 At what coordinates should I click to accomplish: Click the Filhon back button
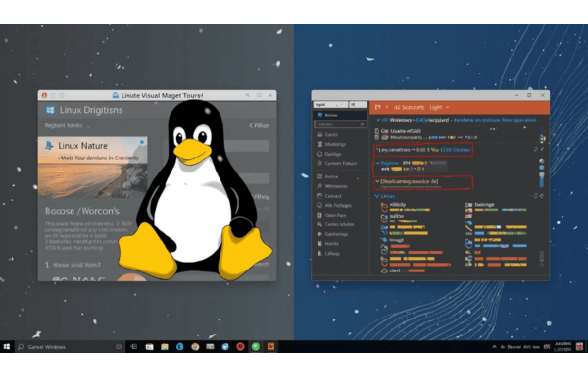[260, 125]
